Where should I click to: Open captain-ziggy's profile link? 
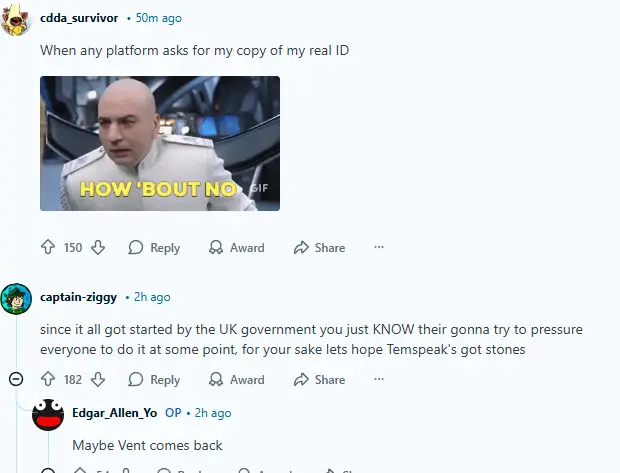click(x=78, y=297)
